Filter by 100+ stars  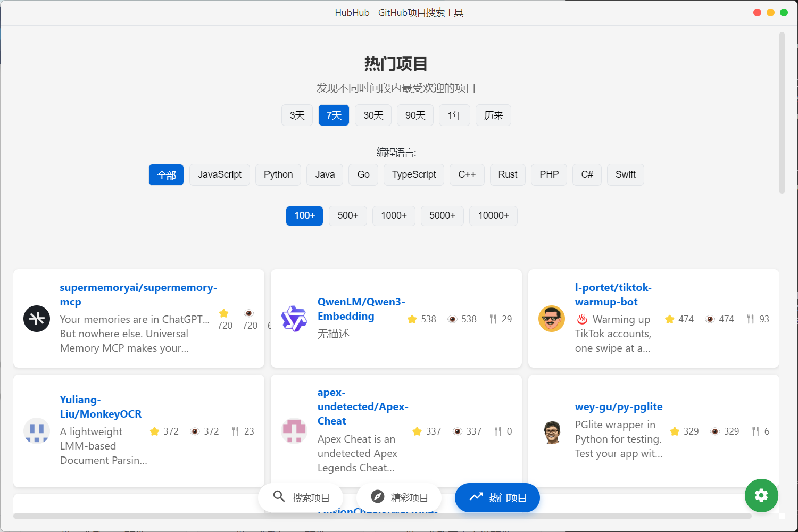pyautogui.click(x=304, y=215)
